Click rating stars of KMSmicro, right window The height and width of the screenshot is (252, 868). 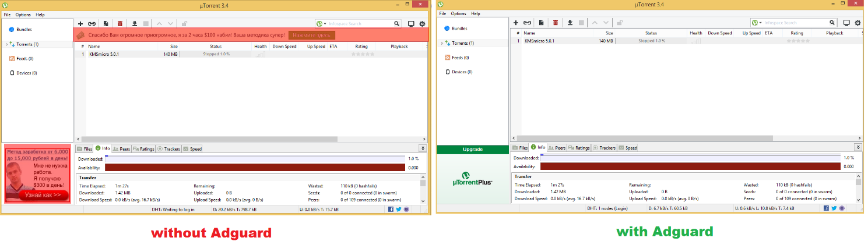[x=797, y=41]
